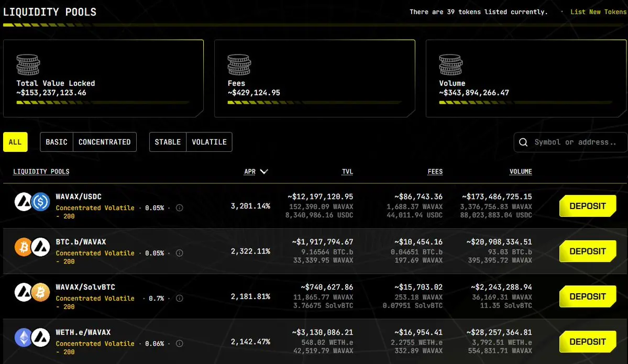Click the ~$153,237,123.46 total value locked figure
This screenshot has width=628, height=364.
point(51,93)
